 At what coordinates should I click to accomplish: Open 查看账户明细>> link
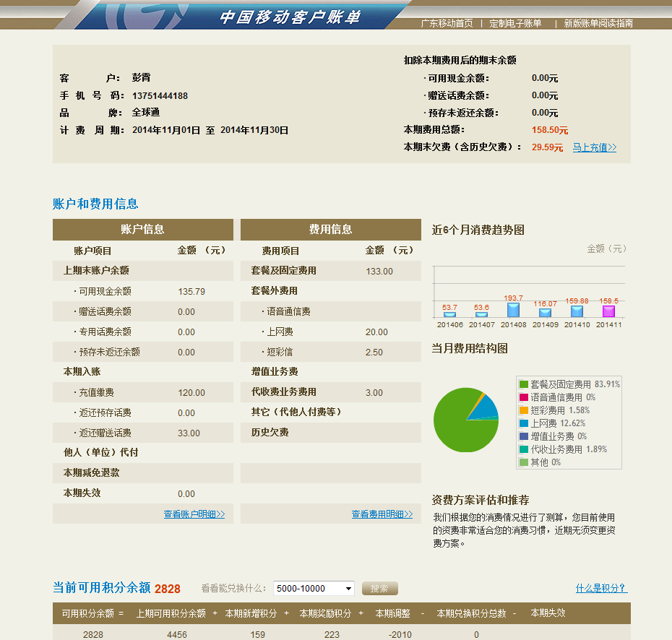coord(194,514)
